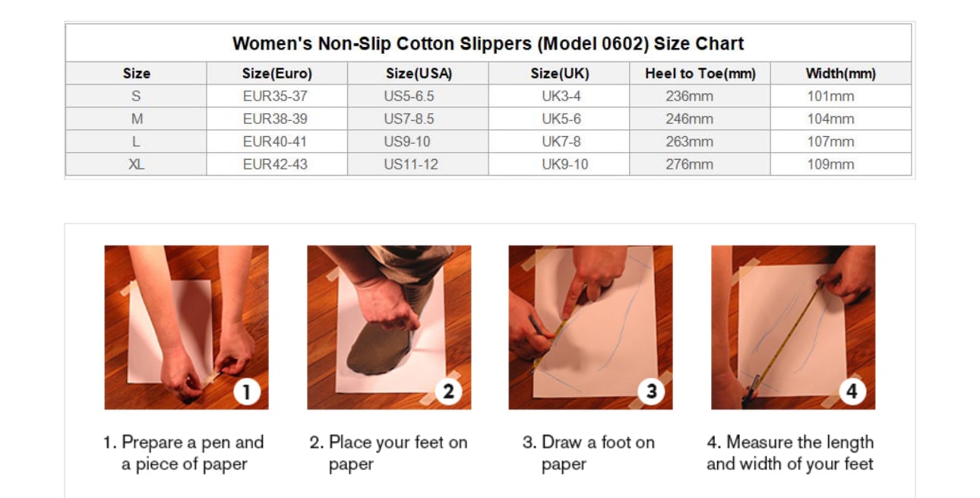Select the 276mm heel to toe cell
980x498 pixels.
[689, 164]
